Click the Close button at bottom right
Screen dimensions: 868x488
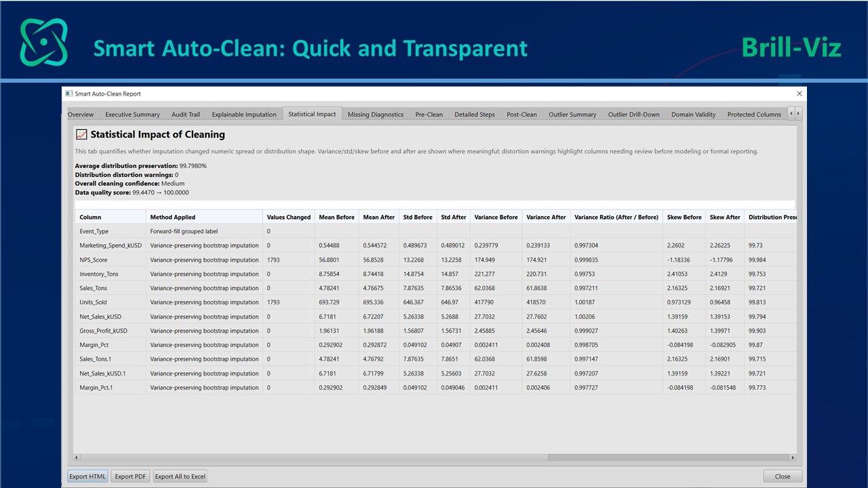(783, 476)
